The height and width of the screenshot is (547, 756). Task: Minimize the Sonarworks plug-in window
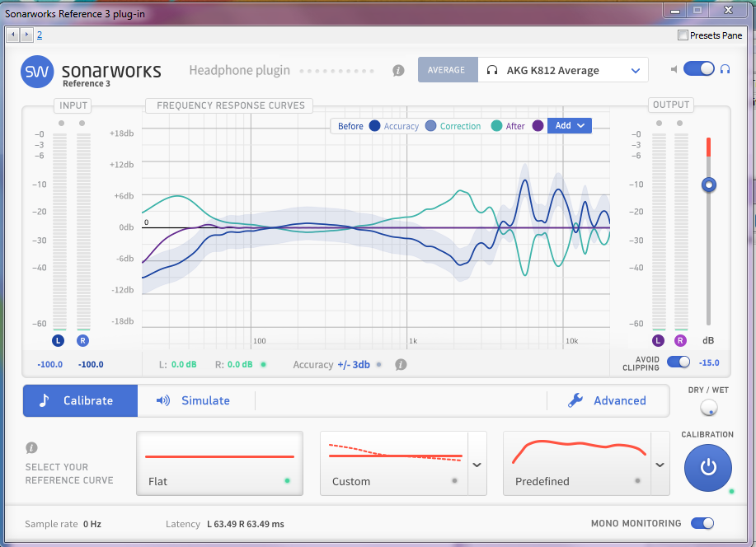tap(675, 10)
